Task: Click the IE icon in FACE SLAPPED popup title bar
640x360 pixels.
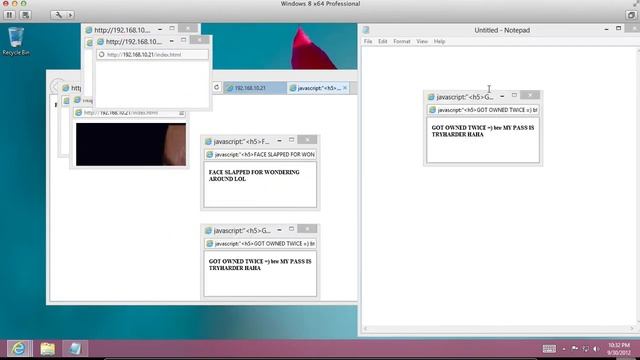Action: click(x=208, y=142)
